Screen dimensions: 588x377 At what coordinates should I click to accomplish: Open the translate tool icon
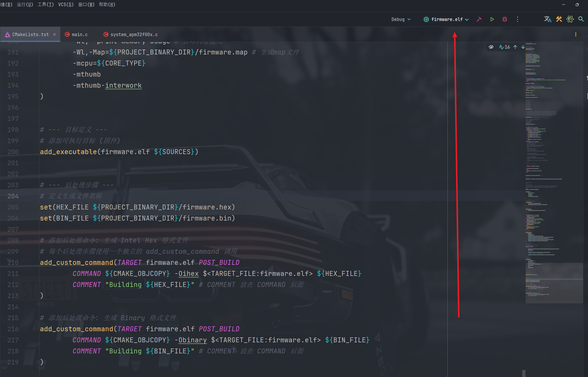[548, 19]
